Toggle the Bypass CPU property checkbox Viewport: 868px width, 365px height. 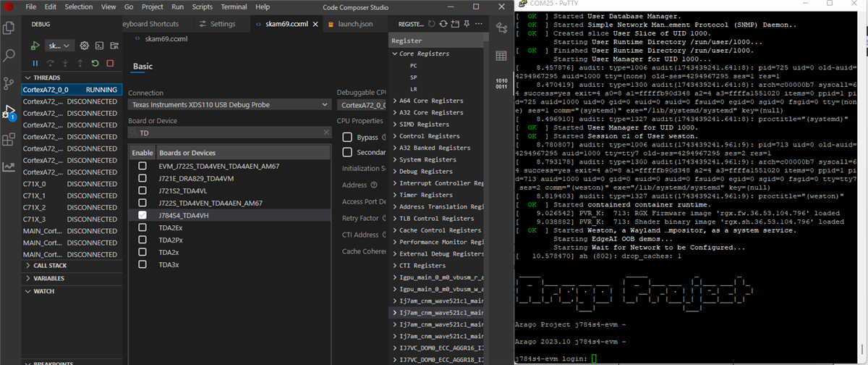coord(347,137)
